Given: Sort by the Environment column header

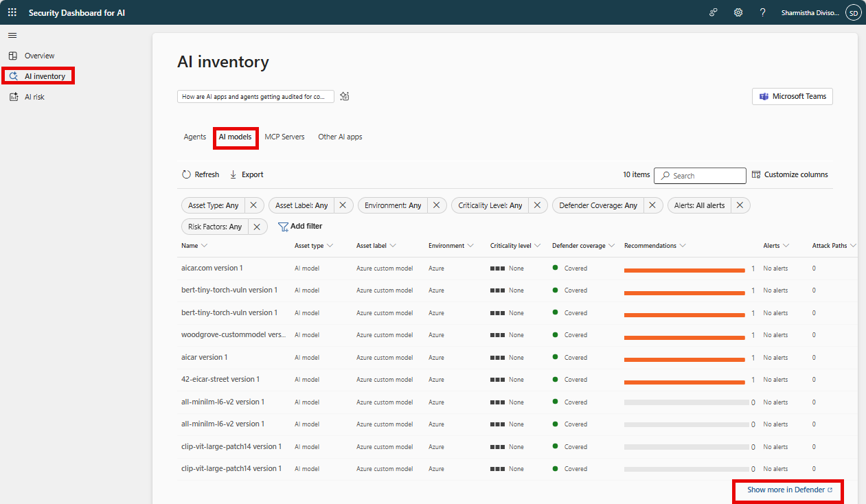Looking at the screenshot, I should pyautogui.click(x=451, y=246).
